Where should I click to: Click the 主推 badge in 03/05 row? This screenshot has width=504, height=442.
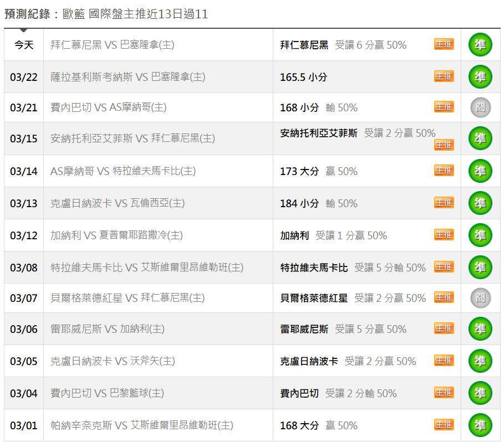pyautogui.click(x=444, y=360)
